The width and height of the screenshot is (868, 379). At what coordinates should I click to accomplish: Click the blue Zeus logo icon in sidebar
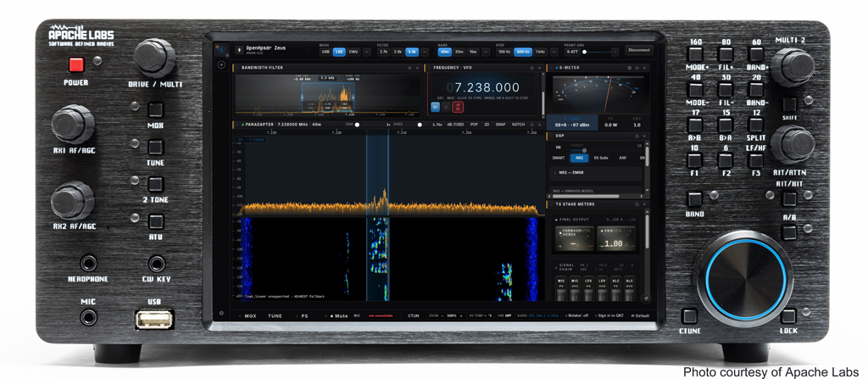(221, 50)
